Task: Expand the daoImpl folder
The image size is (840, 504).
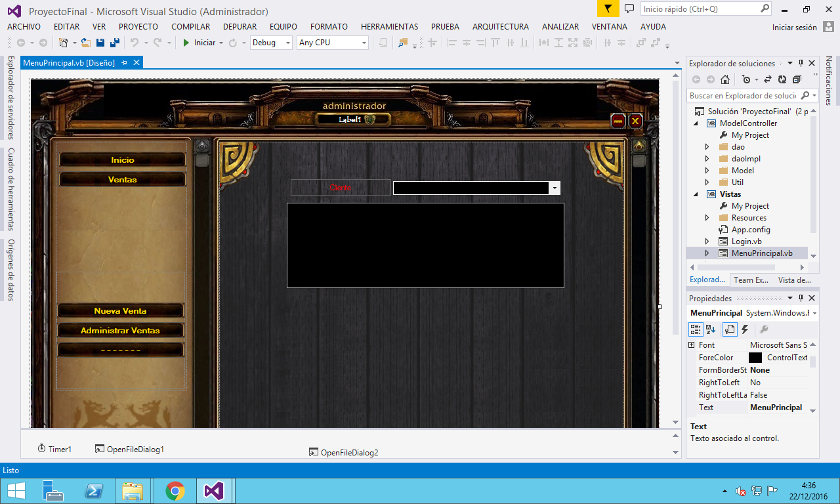Action: pos(707,159)
